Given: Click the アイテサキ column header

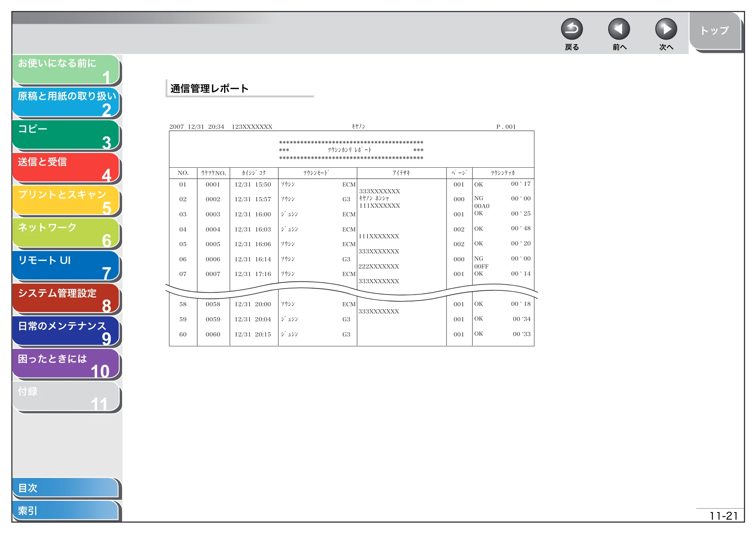Looking at the screenshot, I should pyautogui.click(x=401, y=173).
